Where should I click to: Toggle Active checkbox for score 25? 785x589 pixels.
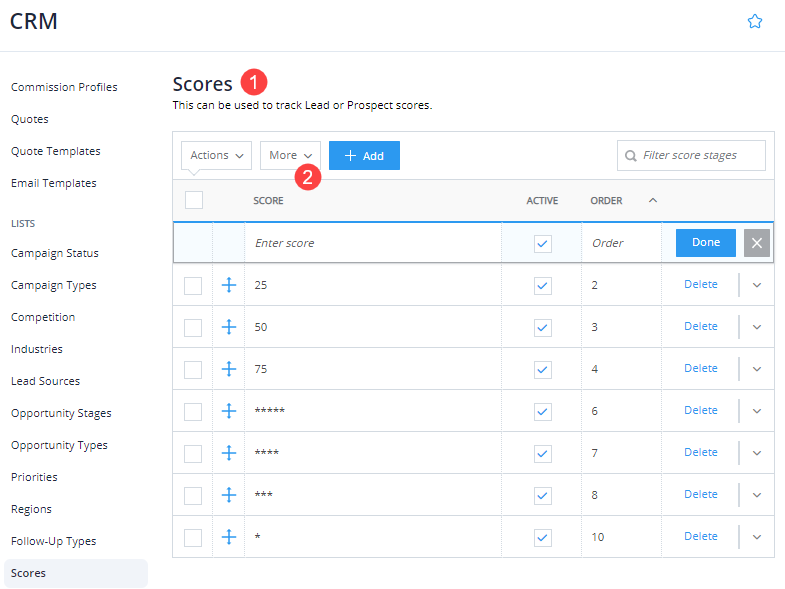tap(543, 286)
